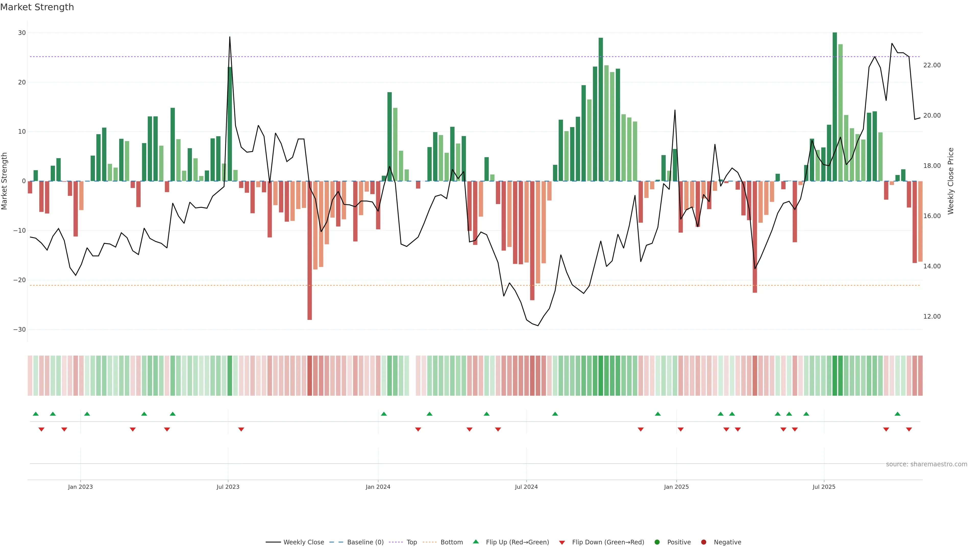Click the Positive green dot legend icon
980x551 pixels.
pos(657,542)
